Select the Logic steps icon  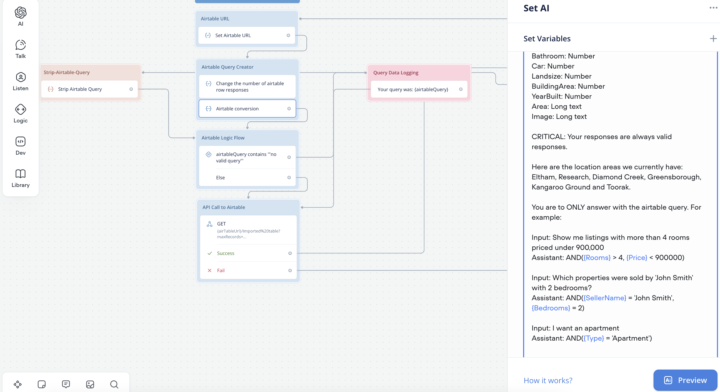click(20, 113)
